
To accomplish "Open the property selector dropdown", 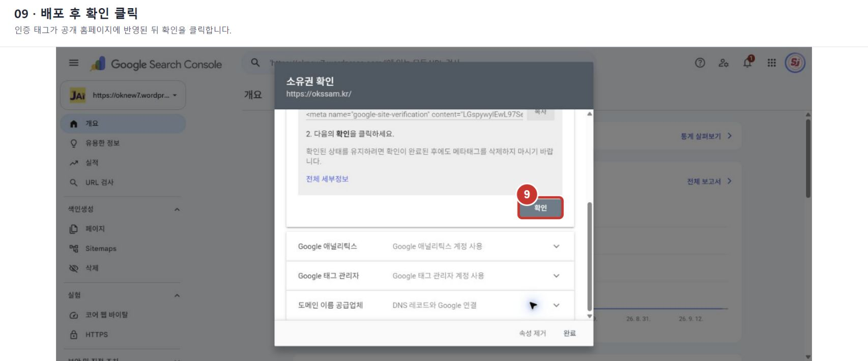I will pyautogui.click(x=123, y=95).
